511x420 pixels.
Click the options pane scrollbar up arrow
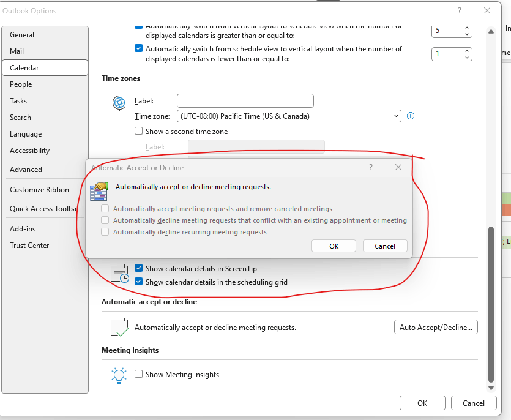click(491, 32)
